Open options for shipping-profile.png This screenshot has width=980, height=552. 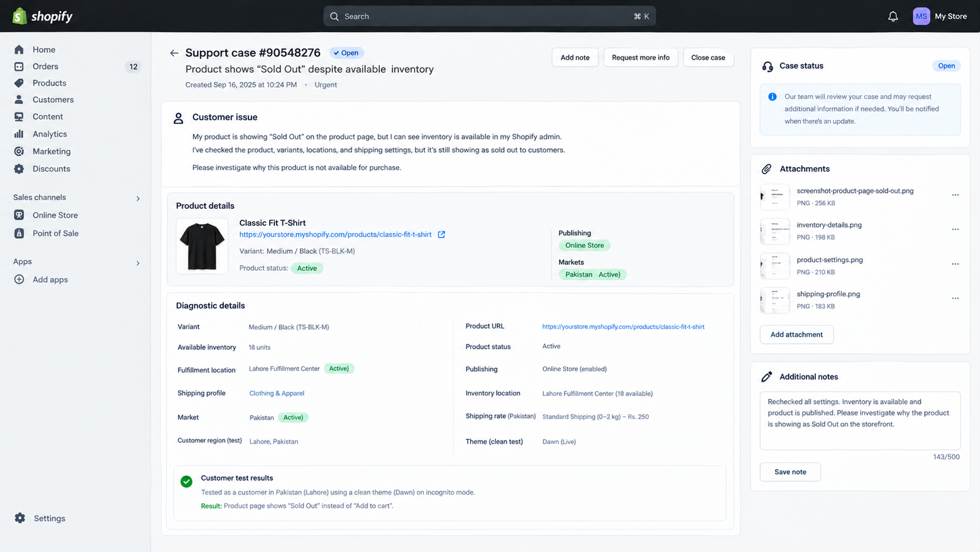[x=955, y=298]
